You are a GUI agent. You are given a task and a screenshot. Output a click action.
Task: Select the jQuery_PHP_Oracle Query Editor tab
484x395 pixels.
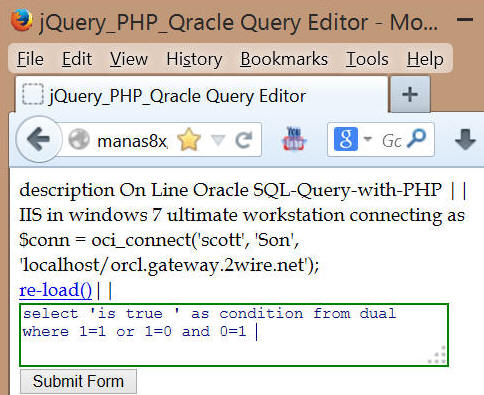(202, 95)
